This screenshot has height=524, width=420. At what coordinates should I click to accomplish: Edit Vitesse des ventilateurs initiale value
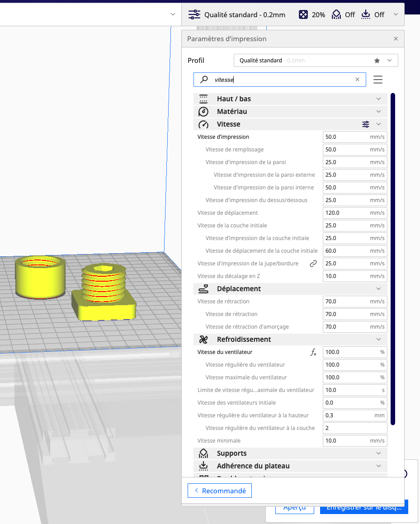pyautogui.click(x=355, y=403)
